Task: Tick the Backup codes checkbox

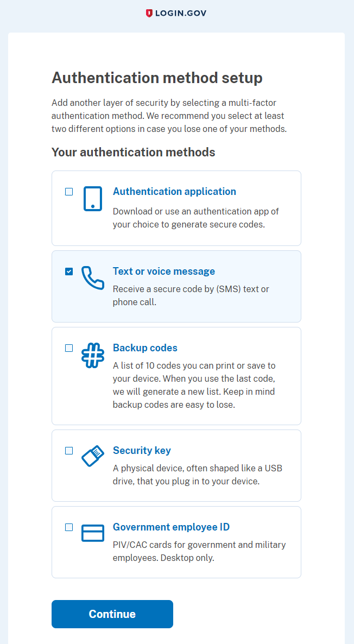Action: tap(69, 348)
